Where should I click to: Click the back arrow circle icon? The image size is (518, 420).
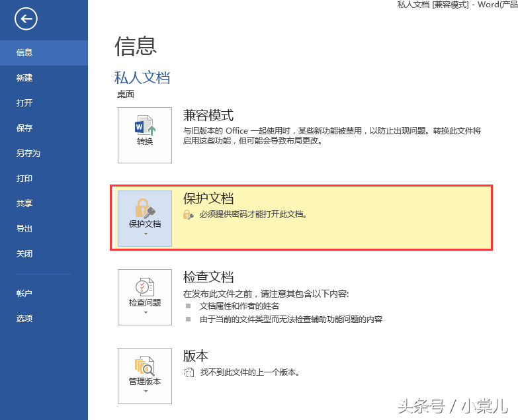pyautogui.click(x=26, y=19)
